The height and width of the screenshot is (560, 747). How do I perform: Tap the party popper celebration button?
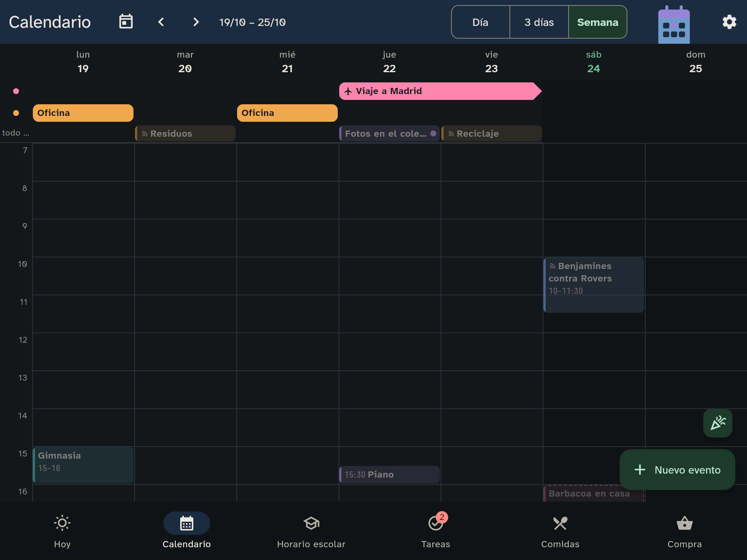pos(717,423)
